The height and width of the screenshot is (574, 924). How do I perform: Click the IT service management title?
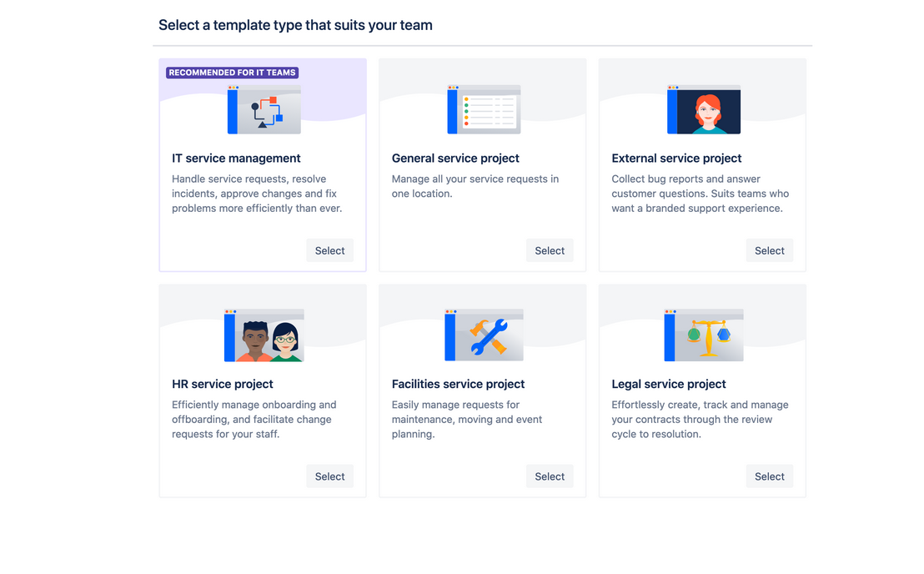(x=236, y=158)
